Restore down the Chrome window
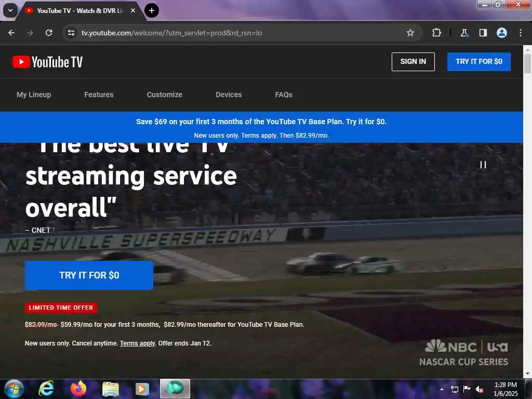This screenshot has height=399, width=532. point(498,4)
